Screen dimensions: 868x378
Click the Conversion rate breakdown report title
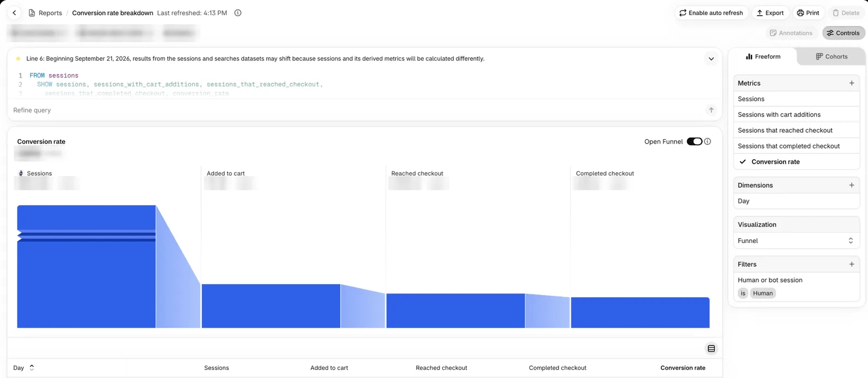(x=112, y=13)
